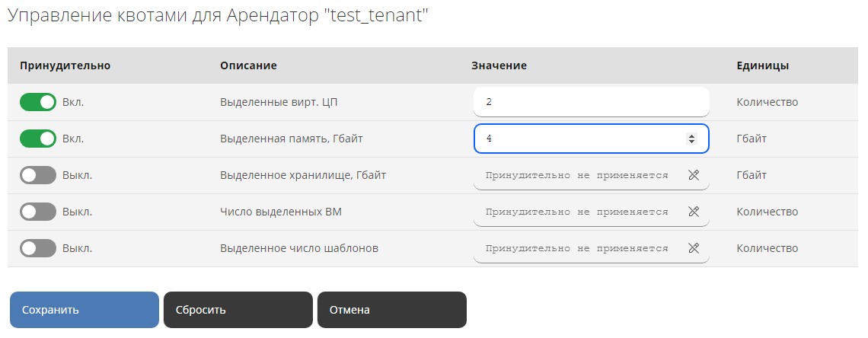
Task: Turn off forced memory quota toggle
Action: [38, 139]
